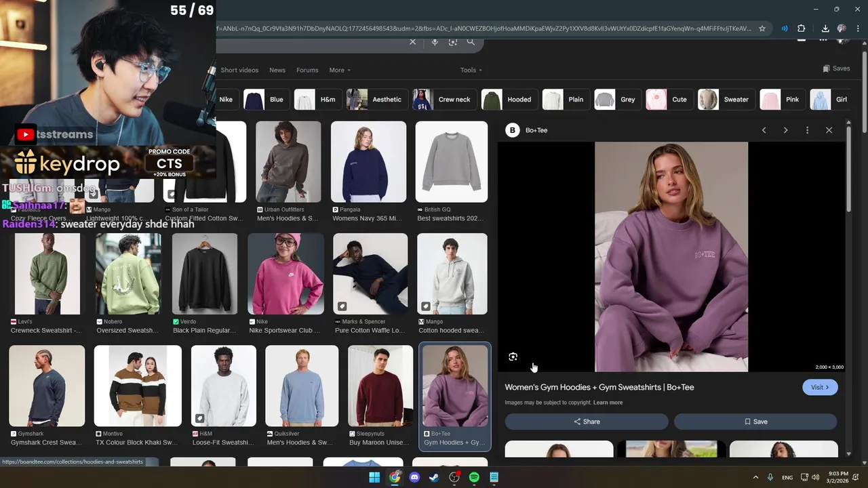Apply the Aesthetic filter chip
This screenshot has width=868, height=488.
pyautogui.click(x=376, y=100)
